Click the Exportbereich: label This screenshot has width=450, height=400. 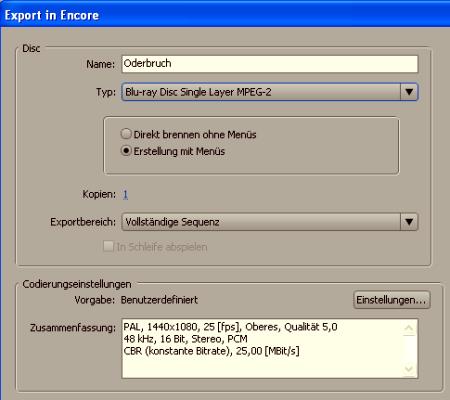coord(83,222)
